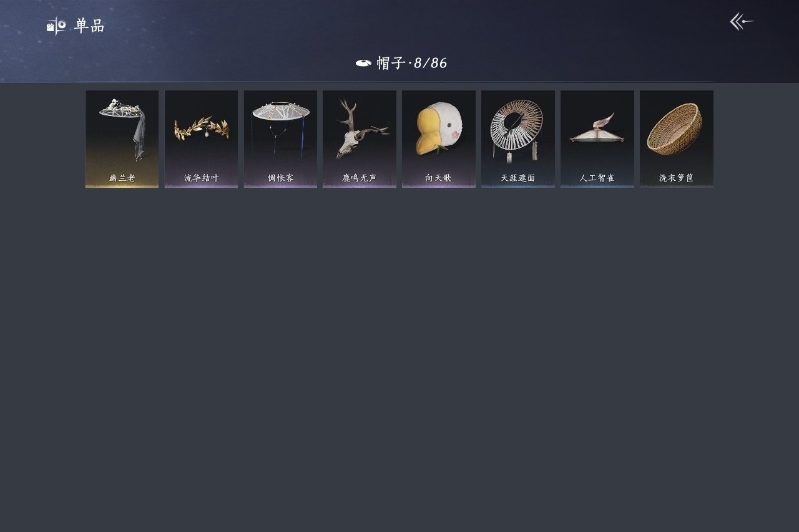Click the back arrow icon
Image resolution: width=799 pixels, height=532 pixels.
tap(742, 22)
